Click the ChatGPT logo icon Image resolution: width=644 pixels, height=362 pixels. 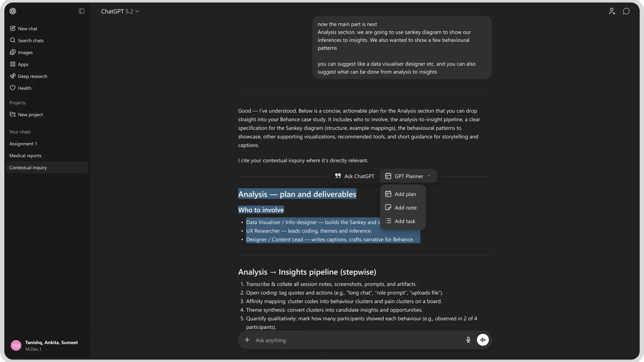click(13, 11)
